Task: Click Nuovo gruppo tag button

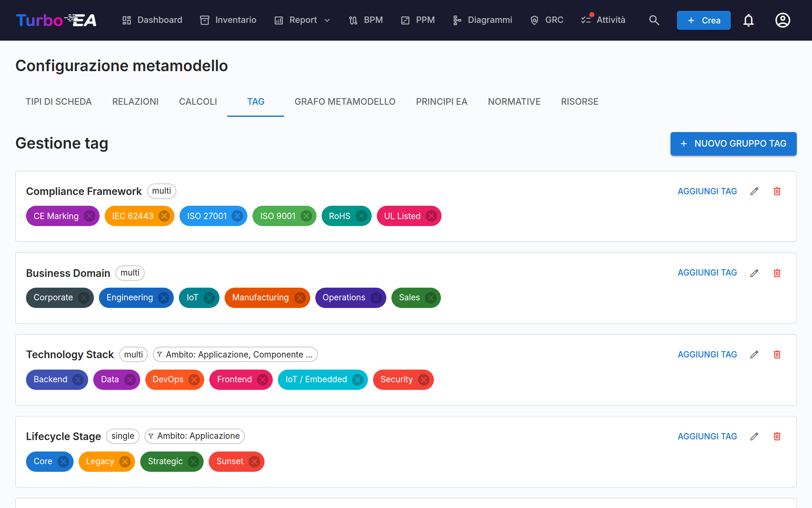Action: (x=733, y=144)
